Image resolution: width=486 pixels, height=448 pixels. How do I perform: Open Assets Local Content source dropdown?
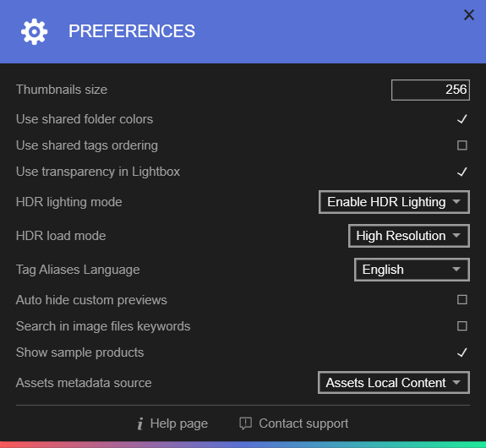pos(394,383)
